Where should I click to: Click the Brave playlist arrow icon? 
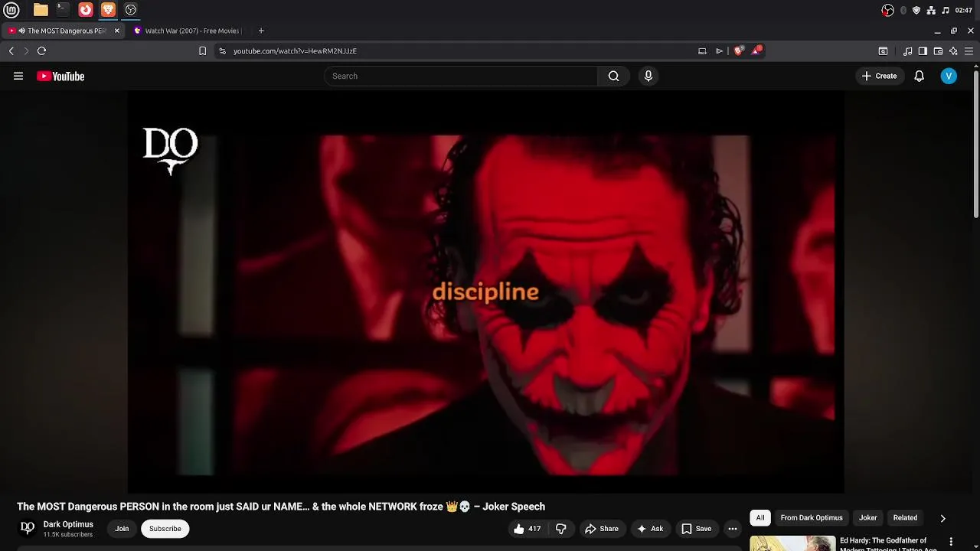tap(719, 51)
